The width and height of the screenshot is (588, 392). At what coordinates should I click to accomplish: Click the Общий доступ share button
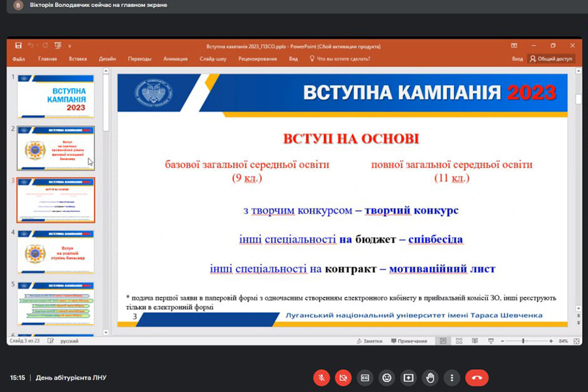click(551, 59)
